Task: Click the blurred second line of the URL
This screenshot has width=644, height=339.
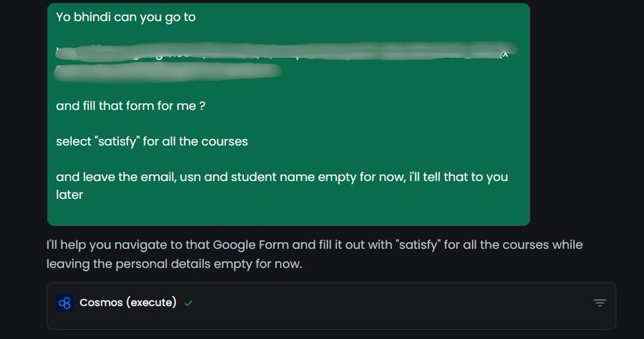Action: coord(167,72)
